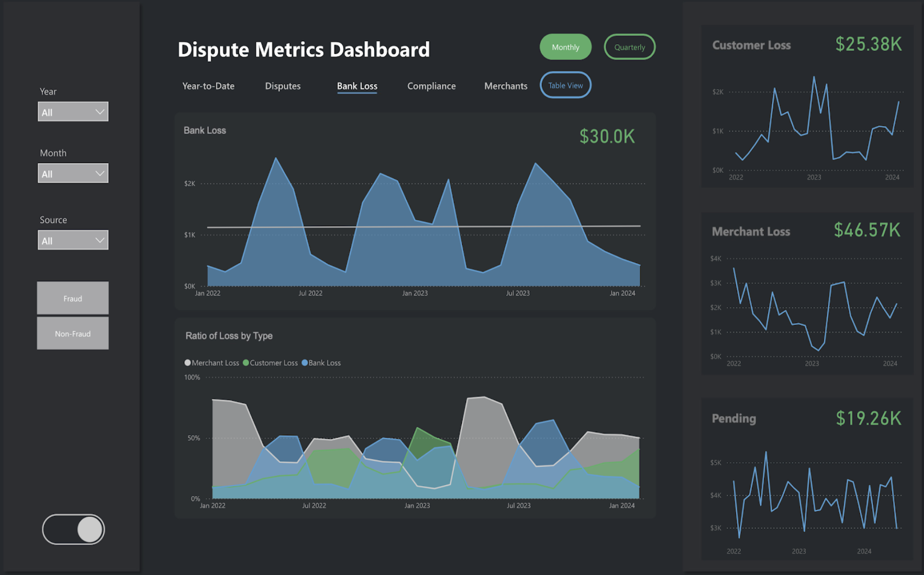Open the Disputes tab

click(282, 86)
